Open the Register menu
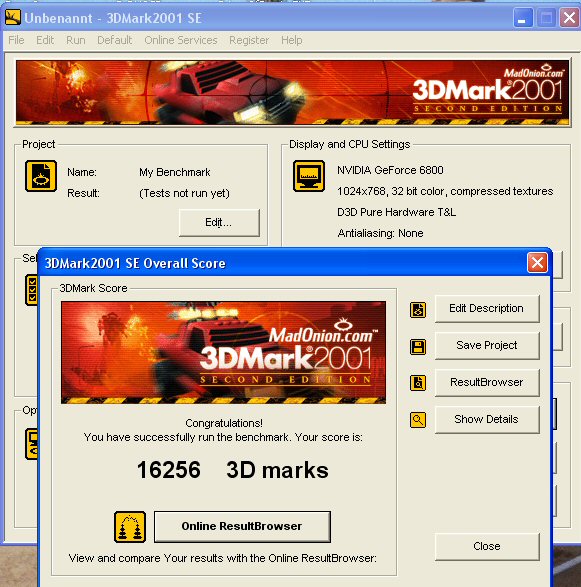The width and height of the screenshot is (581, 587). tap(249, 40)
